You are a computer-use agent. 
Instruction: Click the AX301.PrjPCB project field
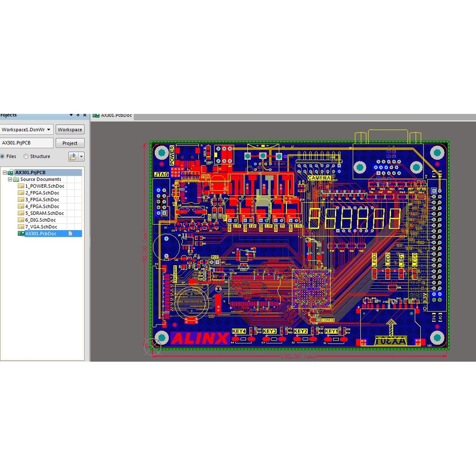26,143
